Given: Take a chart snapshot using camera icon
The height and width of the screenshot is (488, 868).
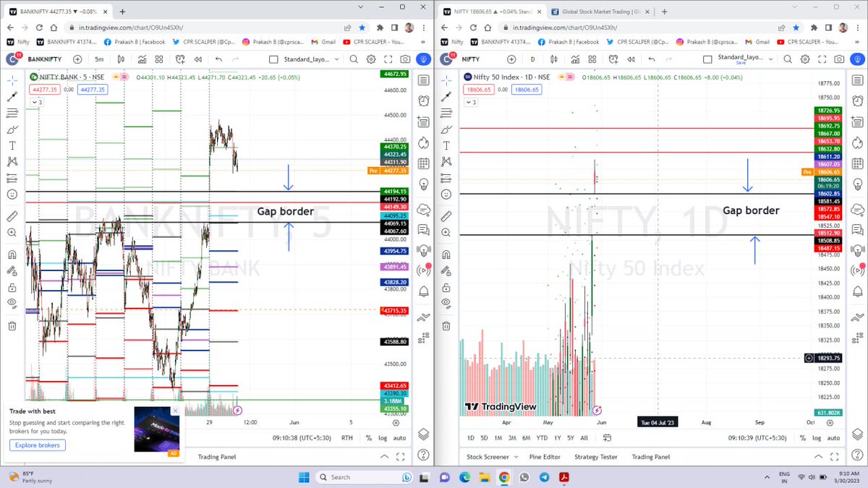Looking at the screenshot, I should coord(407,59).
